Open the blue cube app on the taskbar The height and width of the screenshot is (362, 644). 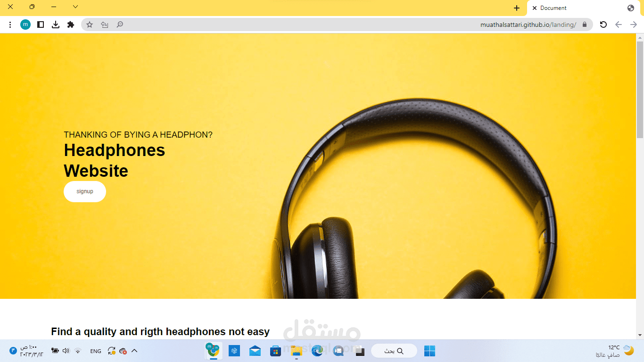(x=234, y=351)
